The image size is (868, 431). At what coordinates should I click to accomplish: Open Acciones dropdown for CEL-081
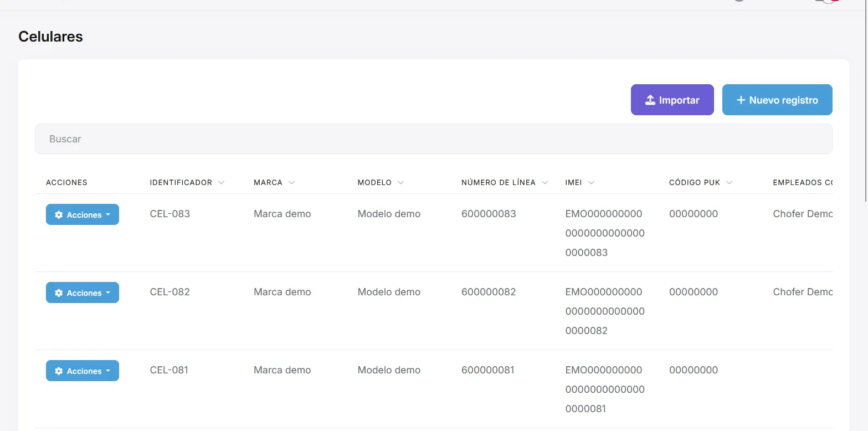pos(83,371)
